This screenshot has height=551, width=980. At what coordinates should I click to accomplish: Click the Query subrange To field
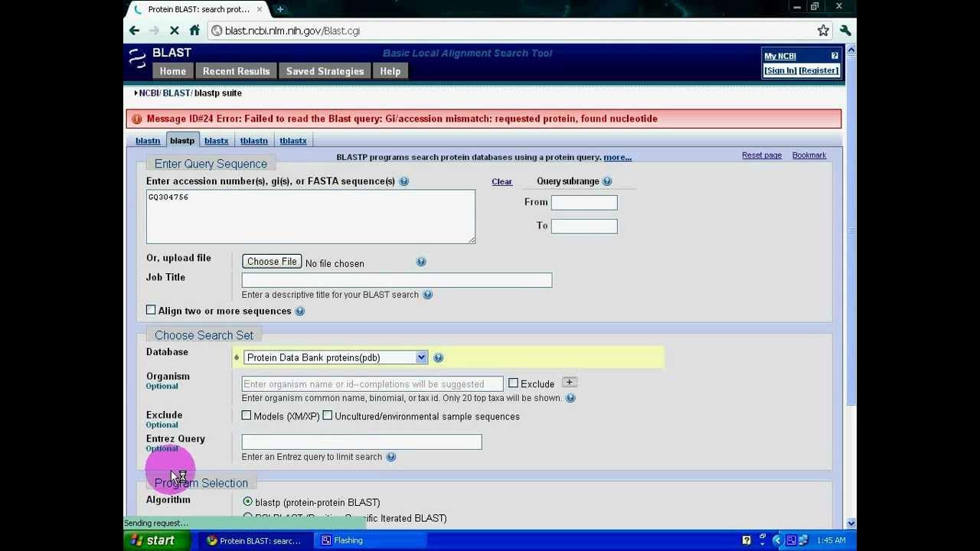click(x=584, y=226)
